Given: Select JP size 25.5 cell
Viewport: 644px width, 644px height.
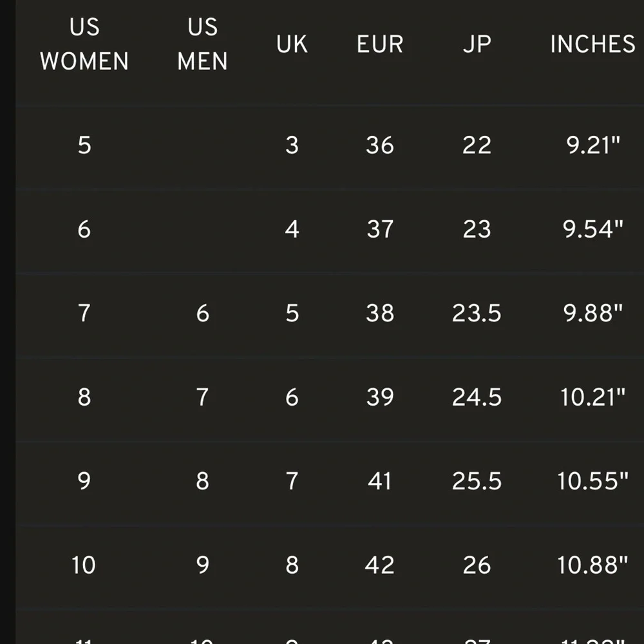Looking at the screenshot, I should [x=477, y=481].
